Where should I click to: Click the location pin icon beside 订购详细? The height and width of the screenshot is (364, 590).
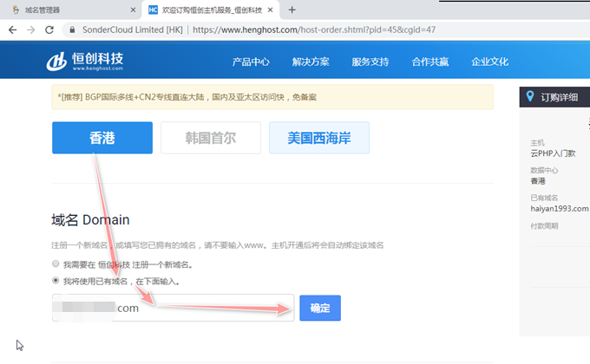pos(530,97)
